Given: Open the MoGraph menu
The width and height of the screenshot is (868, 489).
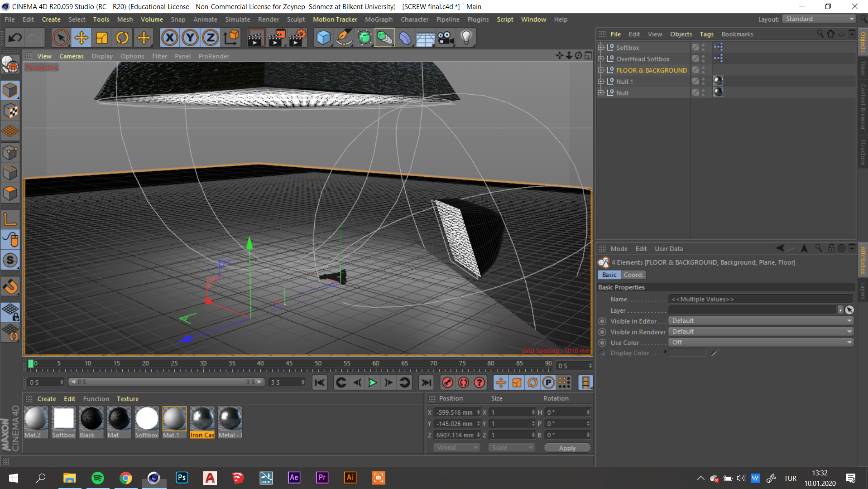Looking at the screenshot, I should pyautogui.click(x=379, y=19).
